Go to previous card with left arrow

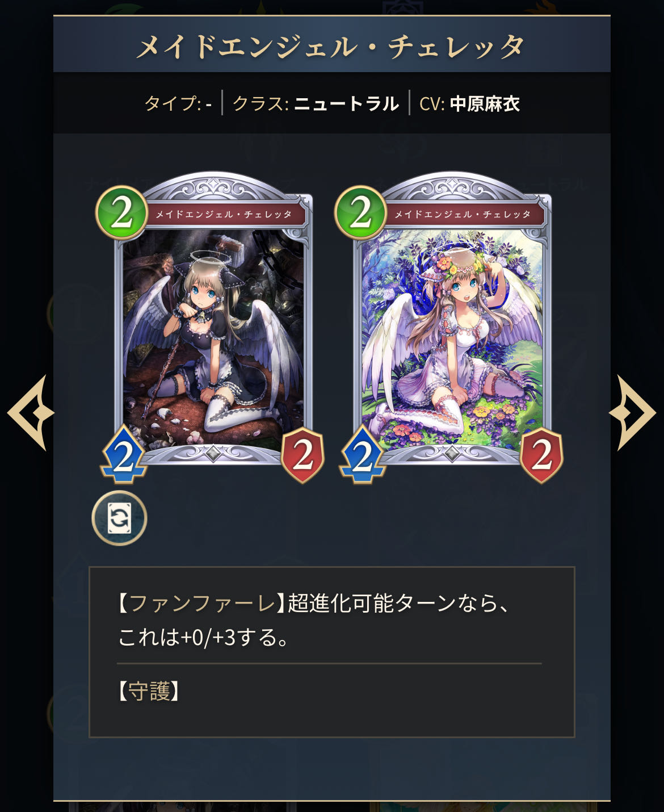pos(31,413)
